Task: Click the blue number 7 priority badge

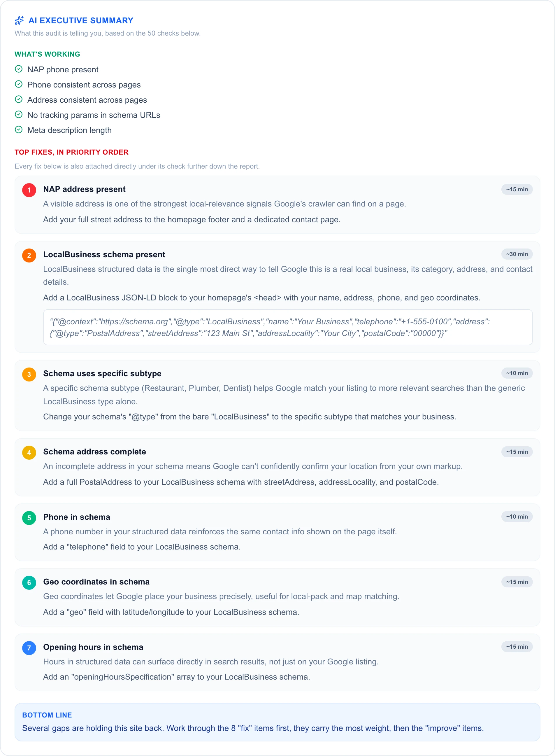Action: tap(29, 648)
